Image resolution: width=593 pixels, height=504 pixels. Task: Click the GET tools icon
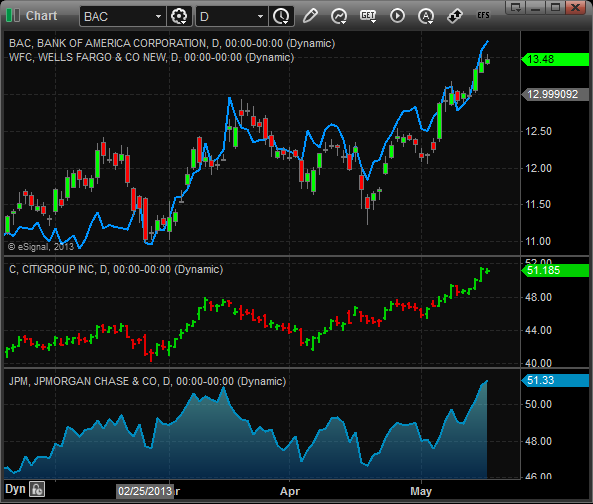click(x=368, y=16)
